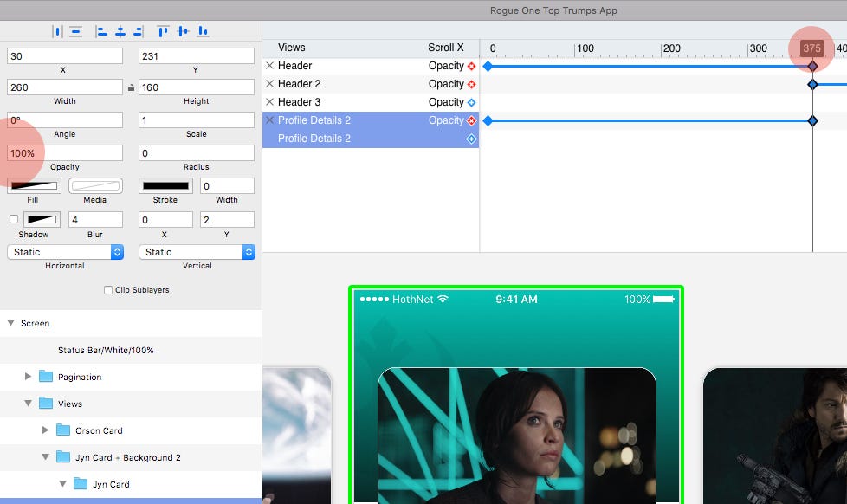847x504 pixels.
Task: Click the Orson Card folder icon
Action: [x=63, y=430]
